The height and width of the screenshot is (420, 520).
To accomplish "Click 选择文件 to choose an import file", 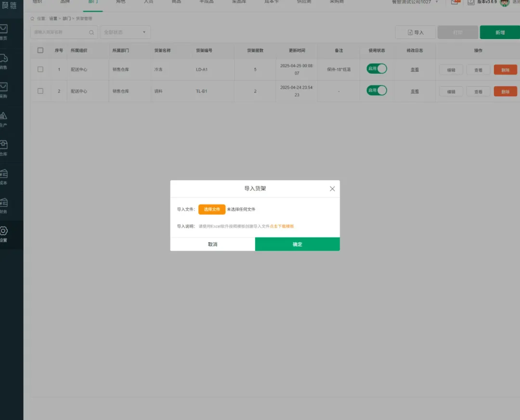I will tap(211, 210).
